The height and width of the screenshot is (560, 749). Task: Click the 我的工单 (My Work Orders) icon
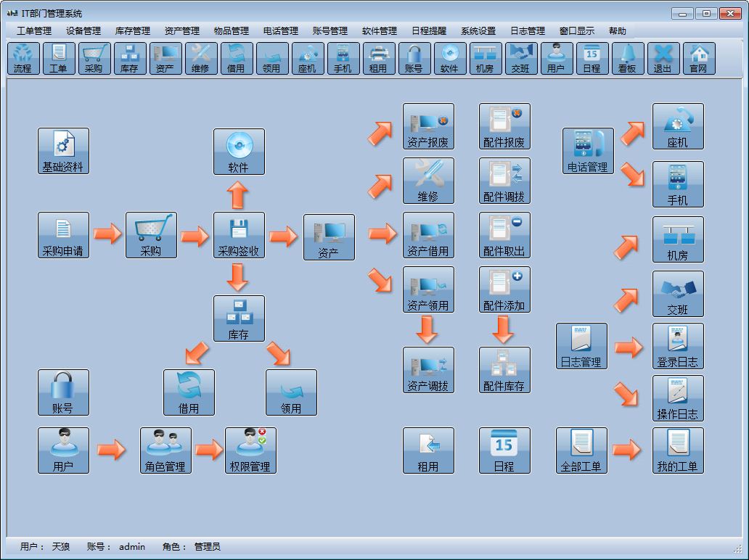tap(677, 450)
